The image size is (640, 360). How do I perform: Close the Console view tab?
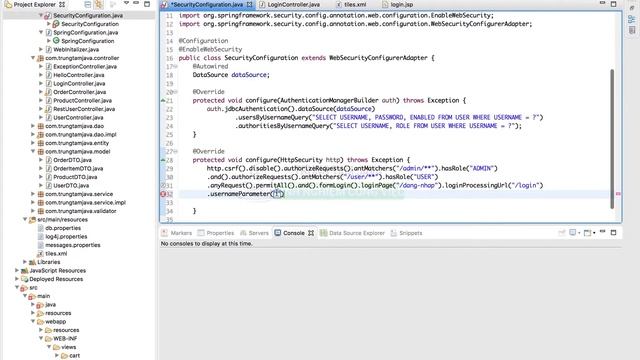(x=311, y=233)
